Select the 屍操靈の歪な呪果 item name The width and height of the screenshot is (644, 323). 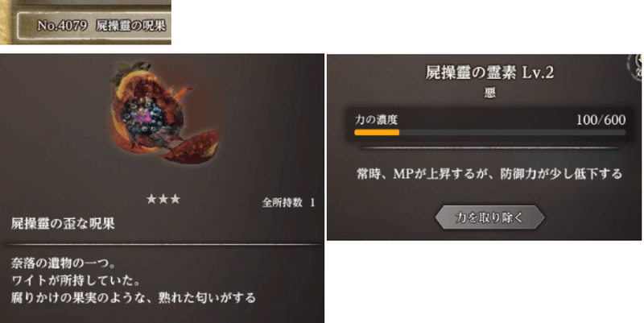pos(63,224)
